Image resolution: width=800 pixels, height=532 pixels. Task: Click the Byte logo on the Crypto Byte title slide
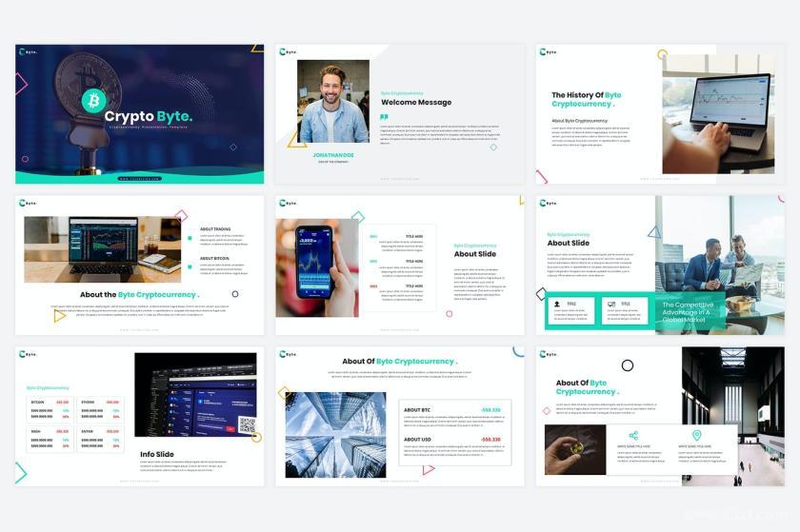pos(28,51)
